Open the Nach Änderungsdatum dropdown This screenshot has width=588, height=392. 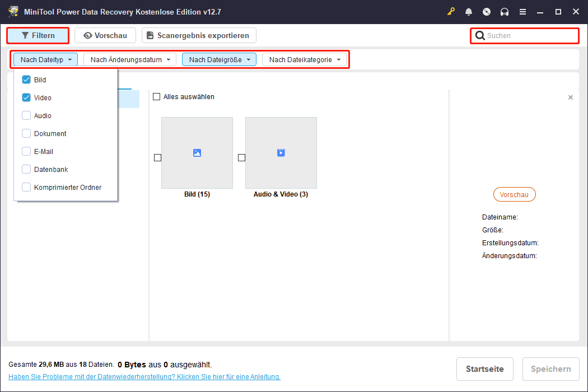(x=129, y=59)
